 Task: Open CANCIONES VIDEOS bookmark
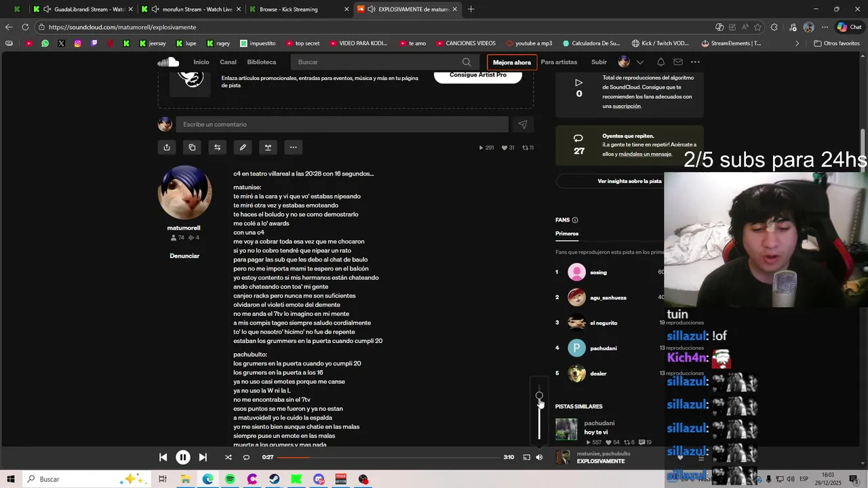pyautogui.click(x=466, y=43)
